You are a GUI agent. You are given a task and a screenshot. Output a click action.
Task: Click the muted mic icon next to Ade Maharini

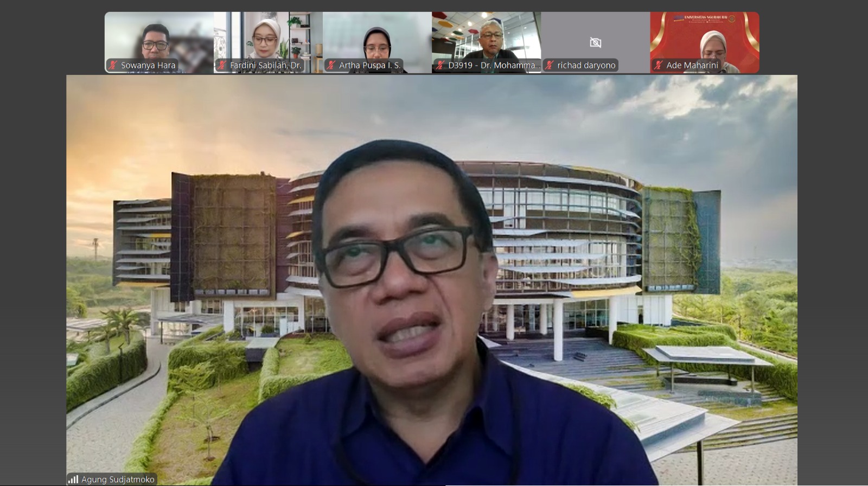[x=659, y=65]
